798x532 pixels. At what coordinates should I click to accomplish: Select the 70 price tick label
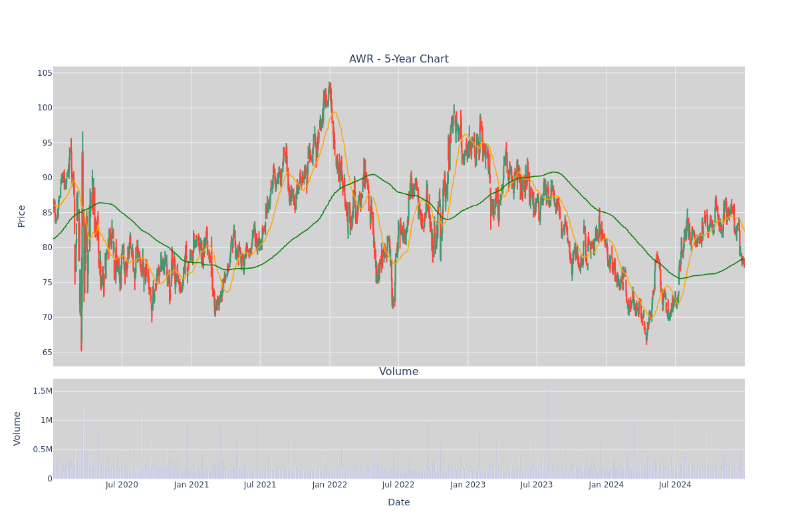[x=47, y=317]
